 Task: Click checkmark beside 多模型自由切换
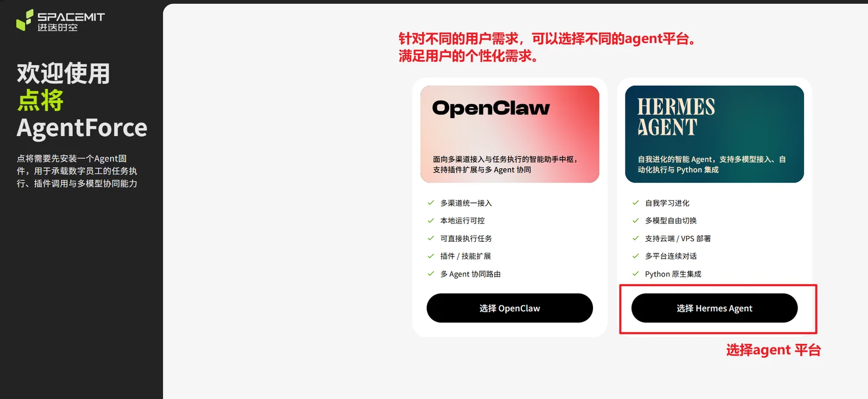tap(635, 221)
